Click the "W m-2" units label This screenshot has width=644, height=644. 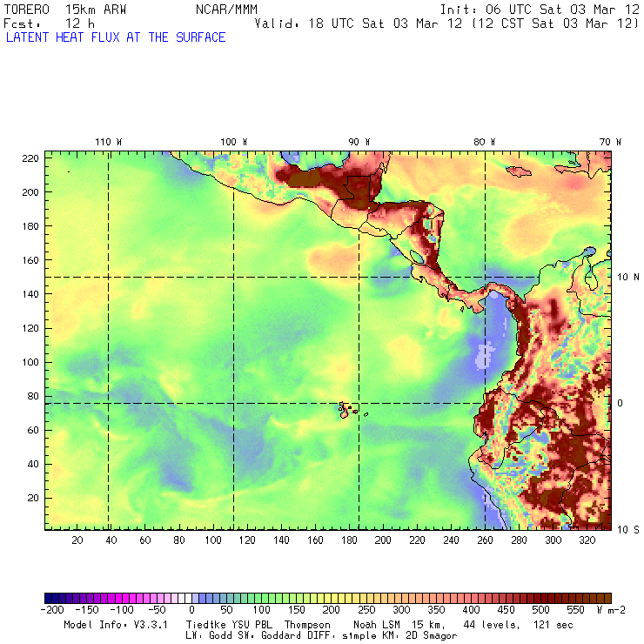[x=611, y=610]
